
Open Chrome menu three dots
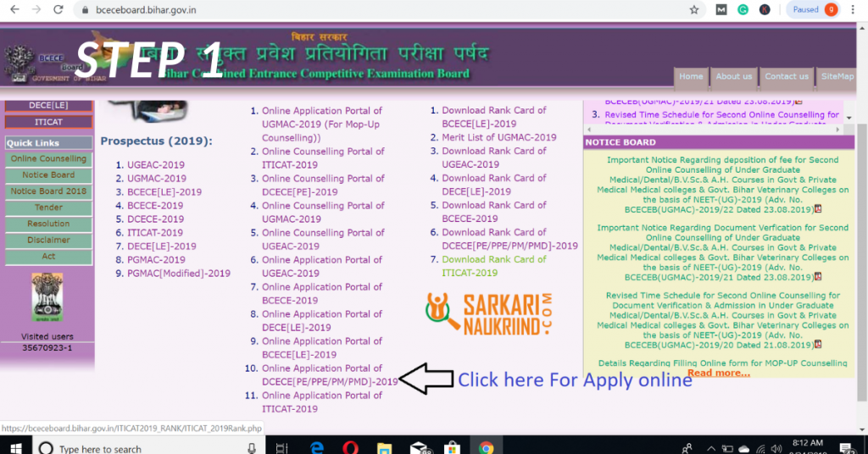tap(853, 9)
